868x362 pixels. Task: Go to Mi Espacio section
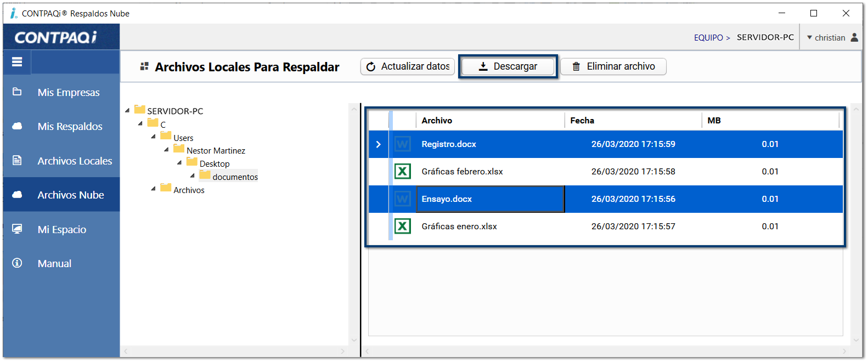[x=61, y=230]
